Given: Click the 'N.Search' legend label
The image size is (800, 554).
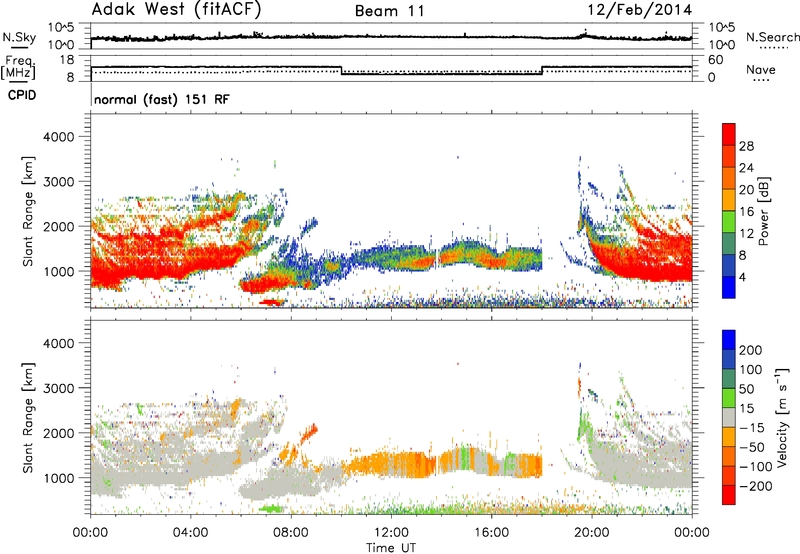Looking at the screenshot, I should tap(772, 37).
